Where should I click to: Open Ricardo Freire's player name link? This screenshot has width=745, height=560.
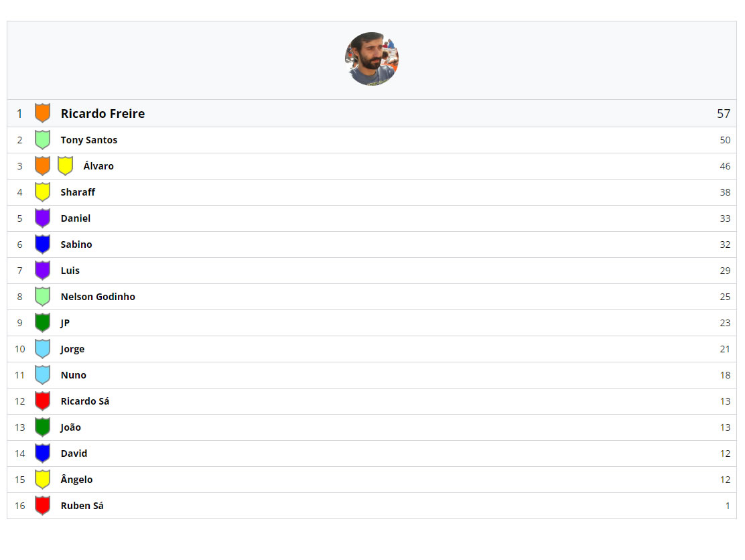click(x=103, y=114)
